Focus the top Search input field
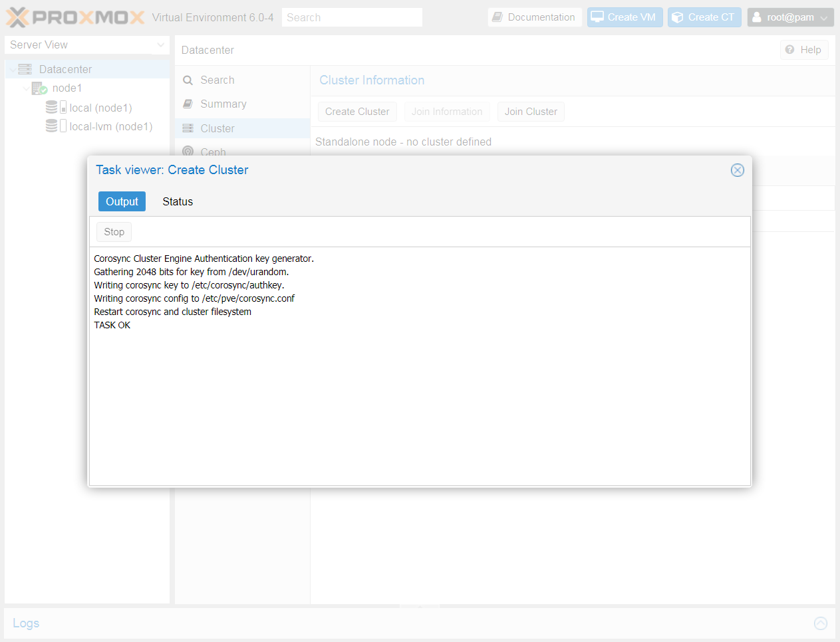Image resolution: width=840 pixels, height=642 pixels. [352, 17]
